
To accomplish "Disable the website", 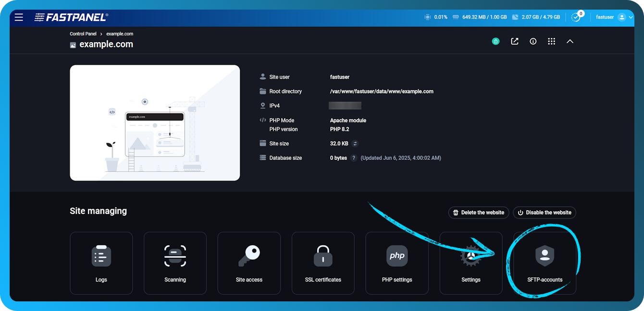I will [x=544, y=213].
